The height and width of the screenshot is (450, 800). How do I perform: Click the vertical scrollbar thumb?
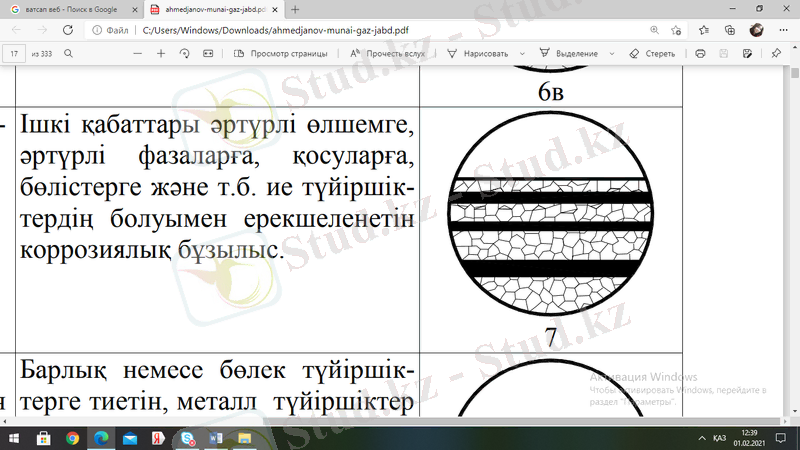pos(795,73)
